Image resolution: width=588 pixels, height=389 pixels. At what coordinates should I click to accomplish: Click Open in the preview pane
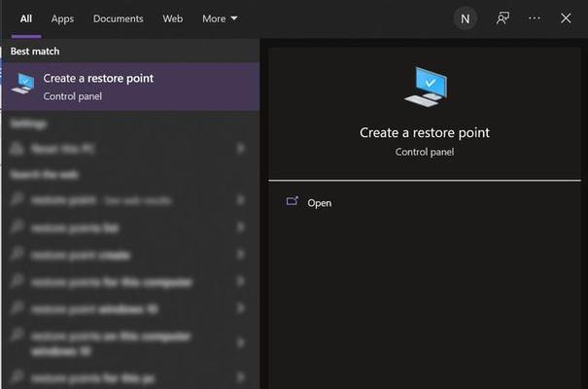pyautogui.click(x=319, y=203)
